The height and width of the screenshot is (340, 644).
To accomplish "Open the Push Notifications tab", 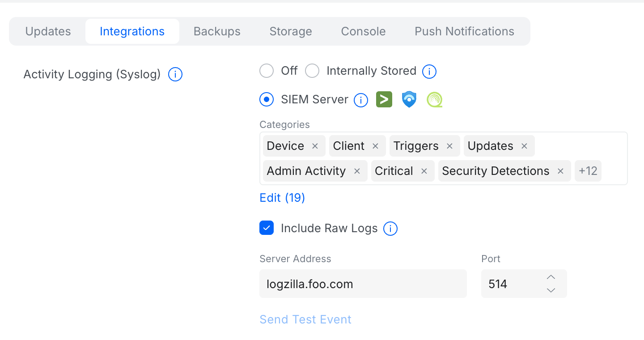I will [464, 31].
